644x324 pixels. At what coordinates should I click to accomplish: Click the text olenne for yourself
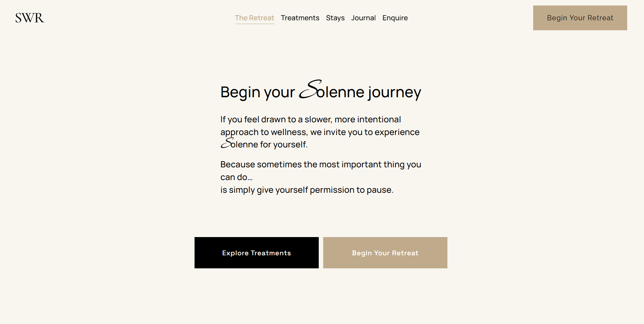(269, 145)
